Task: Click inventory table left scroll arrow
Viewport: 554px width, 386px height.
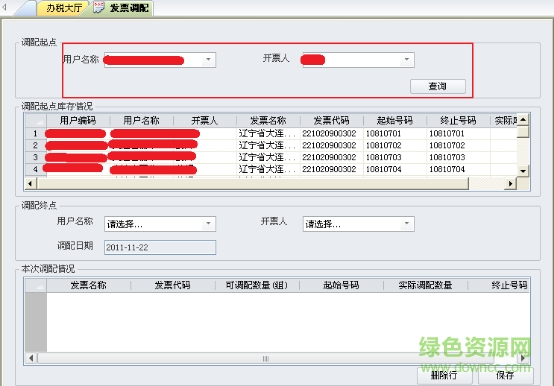Action: point(30,184)
